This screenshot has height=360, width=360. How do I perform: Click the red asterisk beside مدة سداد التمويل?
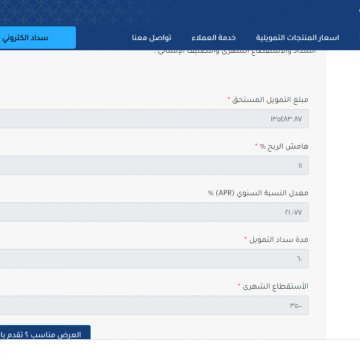pyautogui.click(x=246, y=238)
